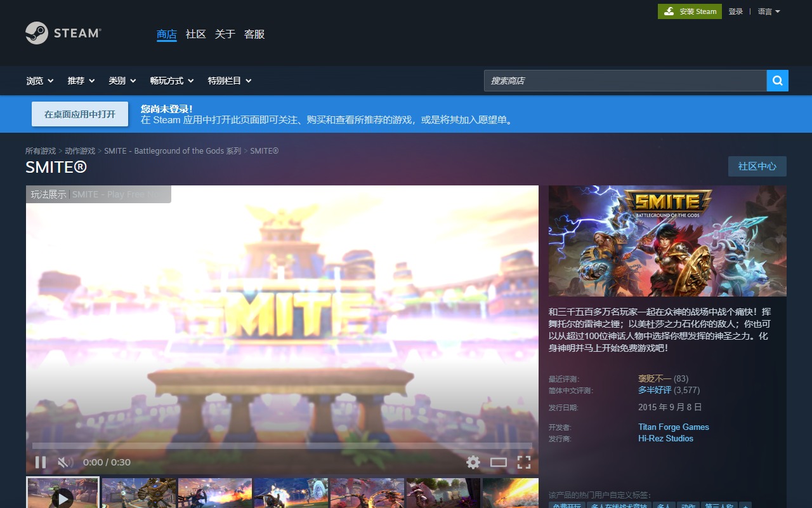
Task: Click the release date 2015 年 9 月 8 日
Action: (670, 407)
